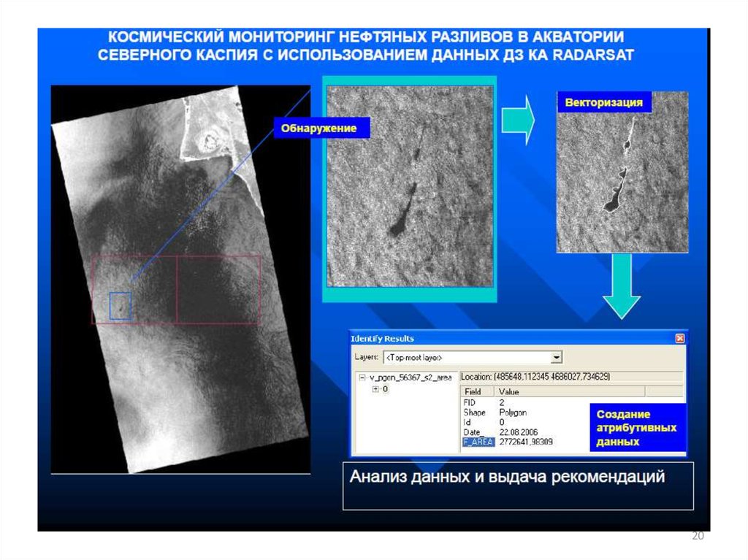Click the Анализ данных и выдача рекомендаций box
The width and height of the screenshot is (748, 560).
[518, 486]
